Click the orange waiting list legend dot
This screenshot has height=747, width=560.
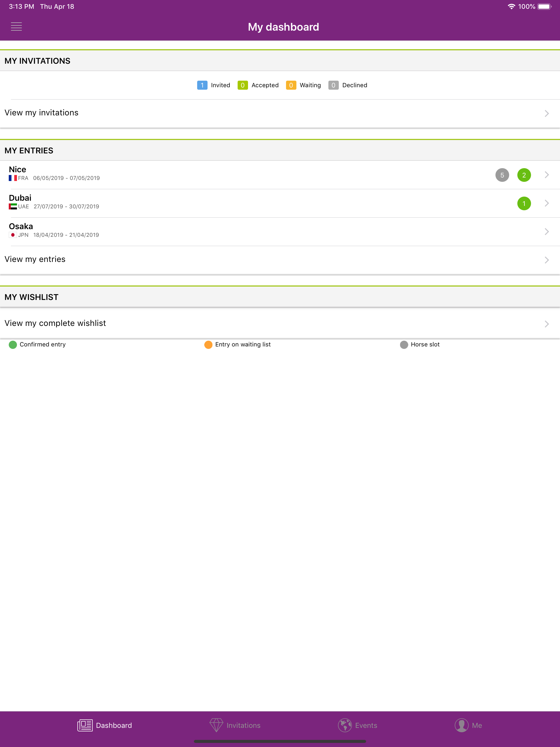(208, 345)
